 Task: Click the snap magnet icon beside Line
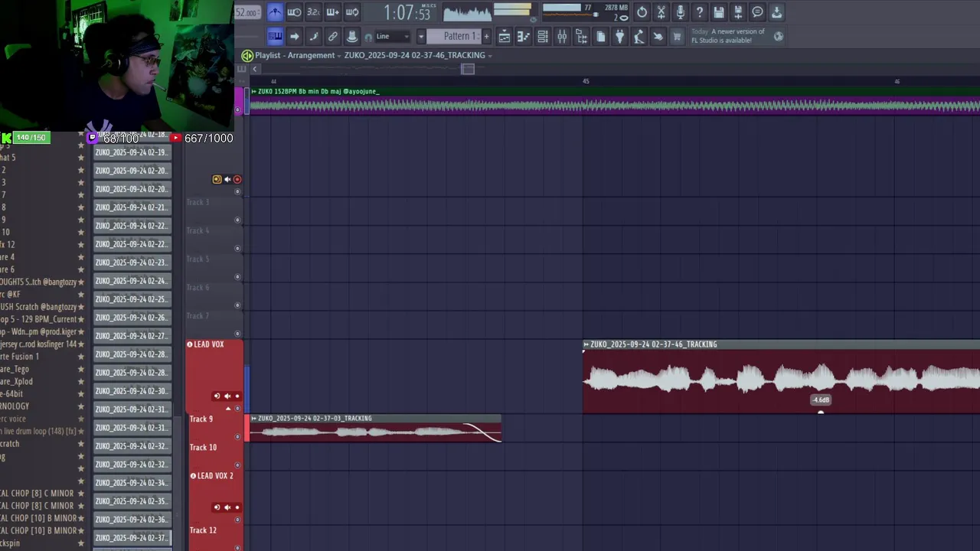pyautogui.click(x=368, y=37)
